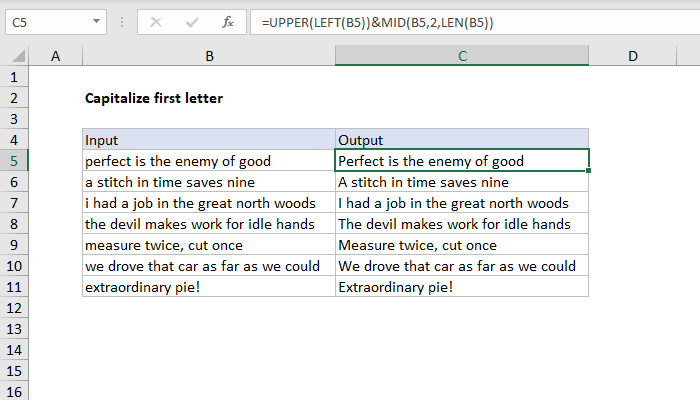The height and width of the screenshot is (400, 700).
Task: Select column B header
Action: 208,57
